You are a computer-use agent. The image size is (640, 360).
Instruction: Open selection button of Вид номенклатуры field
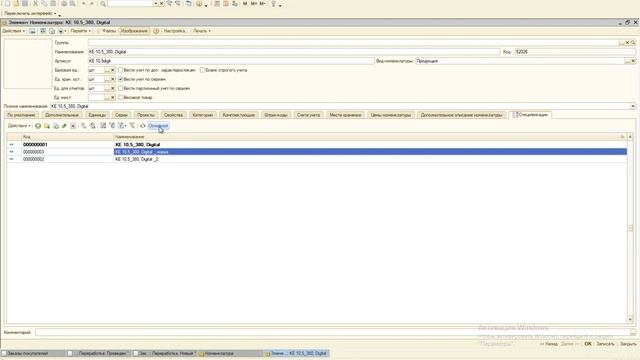tap(627, 61)
